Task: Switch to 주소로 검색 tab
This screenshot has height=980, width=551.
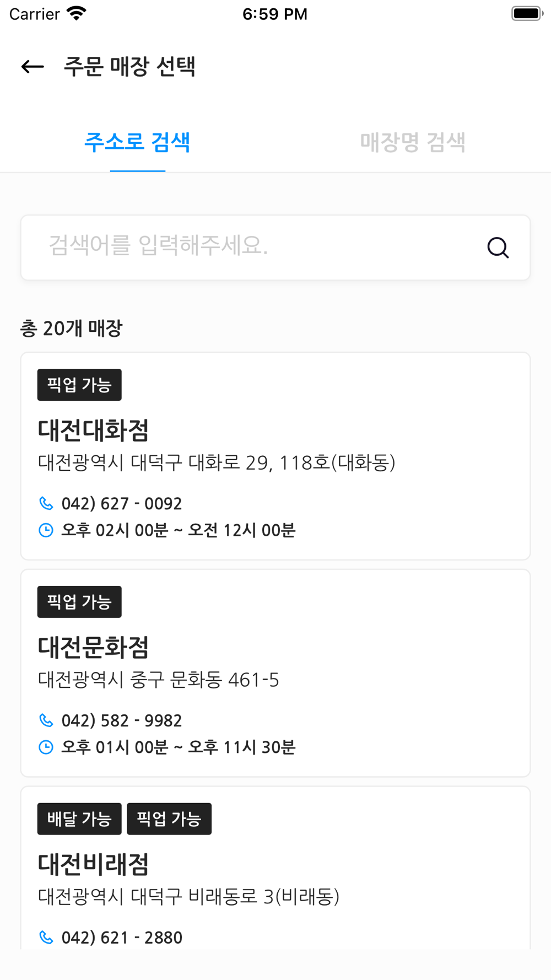Action: tap(137, 142)
